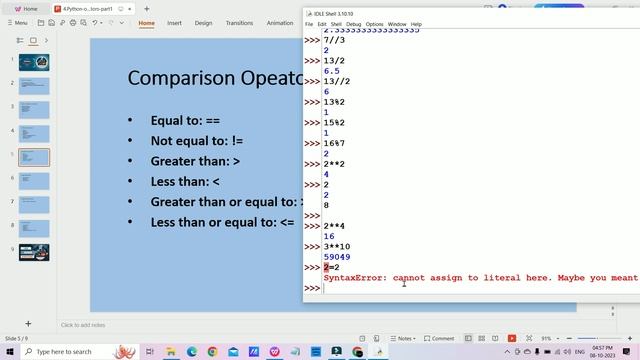Open IDLE Shell File menu

309,24
